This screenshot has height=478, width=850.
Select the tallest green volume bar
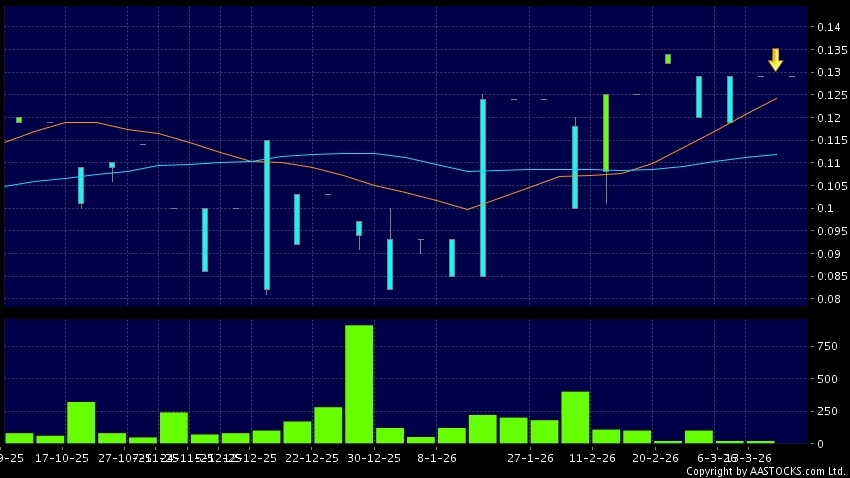click(359, 383)
